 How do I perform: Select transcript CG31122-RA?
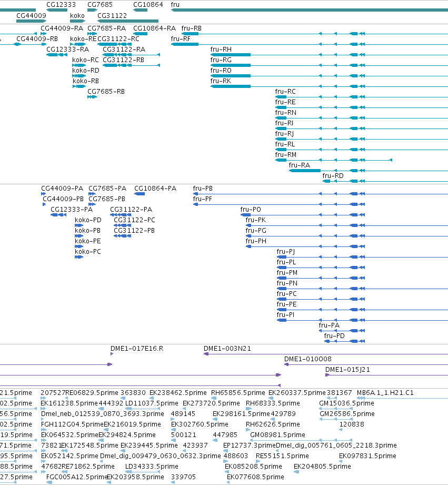pyautogui.click(x=124, y=50)
